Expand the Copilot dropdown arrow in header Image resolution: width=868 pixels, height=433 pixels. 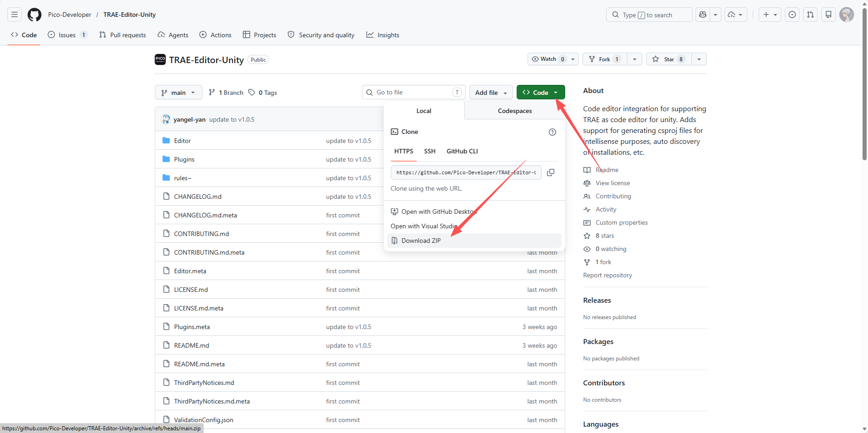(x=715, y=15)
